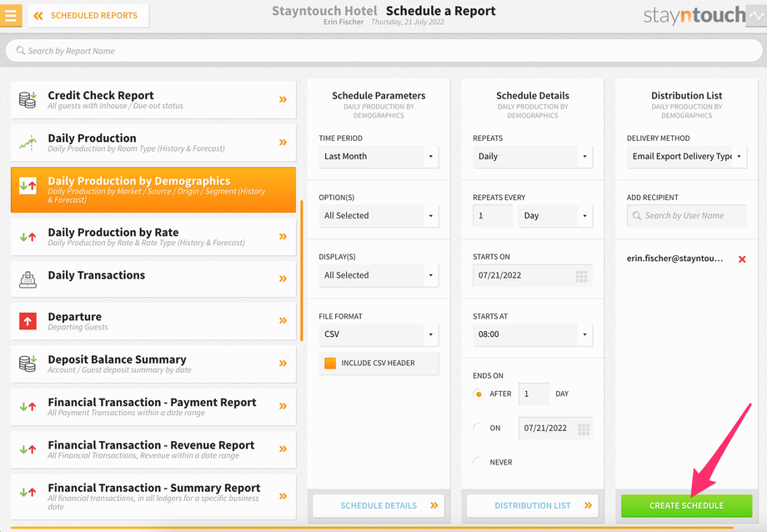The image size is (767, 532).
Task: Open the Ends On date calendar icon
Action: pyautogui.click(x=584, y=429)
